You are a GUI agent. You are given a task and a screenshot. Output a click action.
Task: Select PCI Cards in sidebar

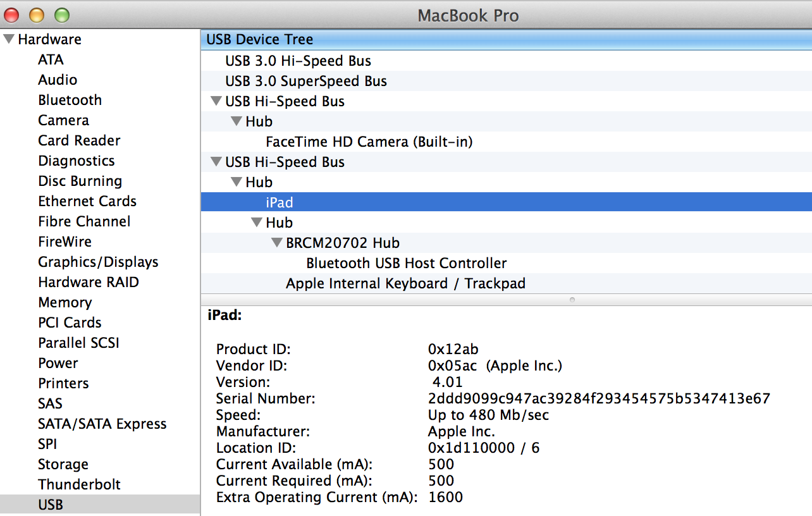(70, 322)
